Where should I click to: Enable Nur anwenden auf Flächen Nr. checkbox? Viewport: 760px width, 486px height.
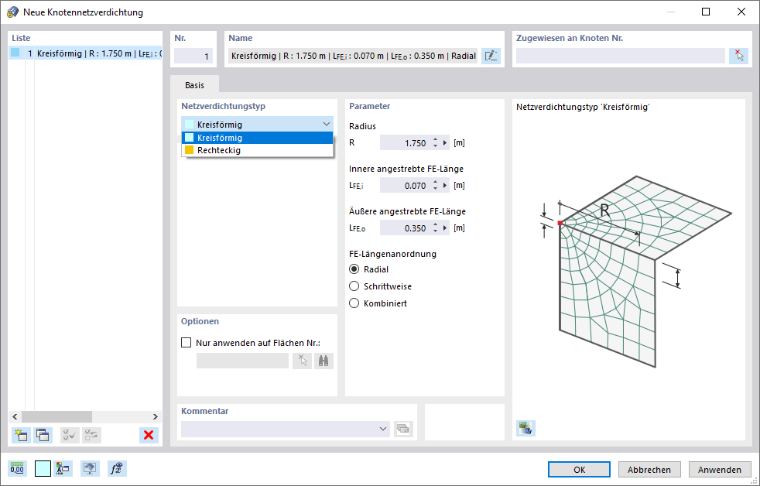click(186, 343)
